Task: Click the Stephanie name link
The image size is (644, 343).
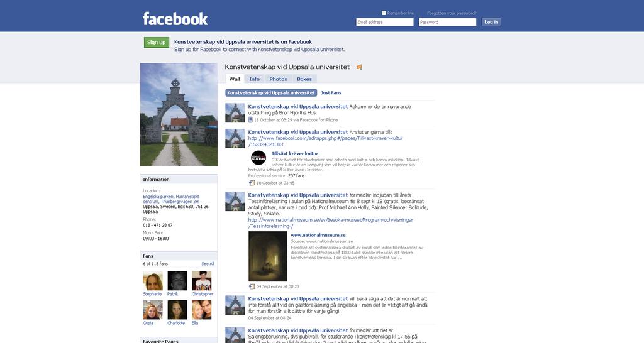Action: pos(152,294)
